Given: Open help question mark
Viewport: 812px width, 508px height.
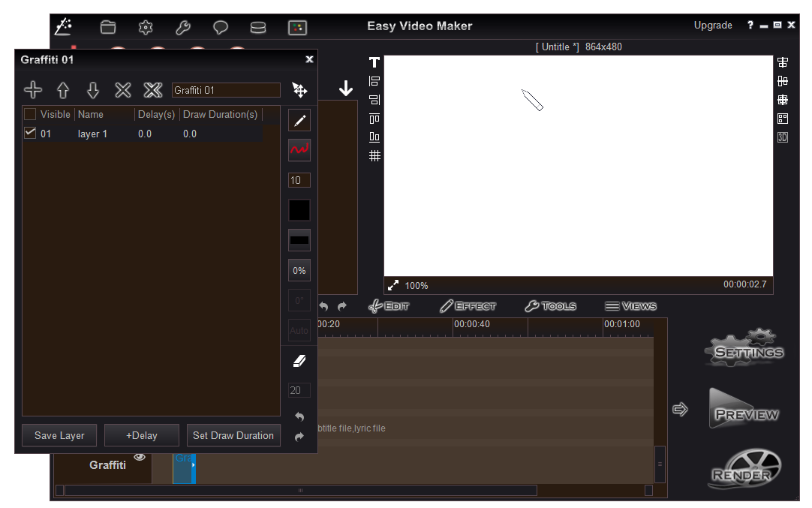Looking at the screenshot, I should 750,25.
